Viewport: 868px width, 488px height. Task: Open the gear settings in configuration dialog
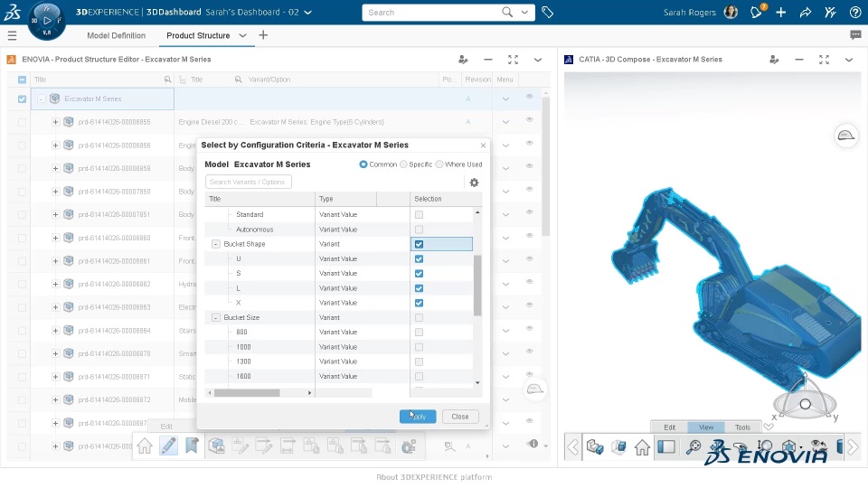[474, 183]
